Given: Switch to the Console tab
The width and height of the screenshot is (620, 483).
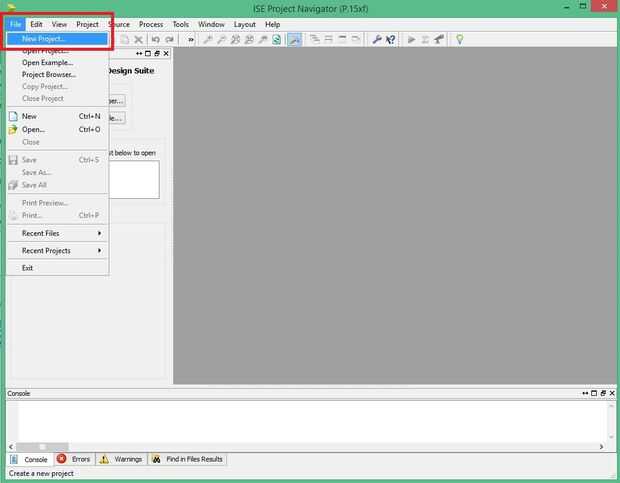Looking at the screenshot, I should tap(30, 459).
